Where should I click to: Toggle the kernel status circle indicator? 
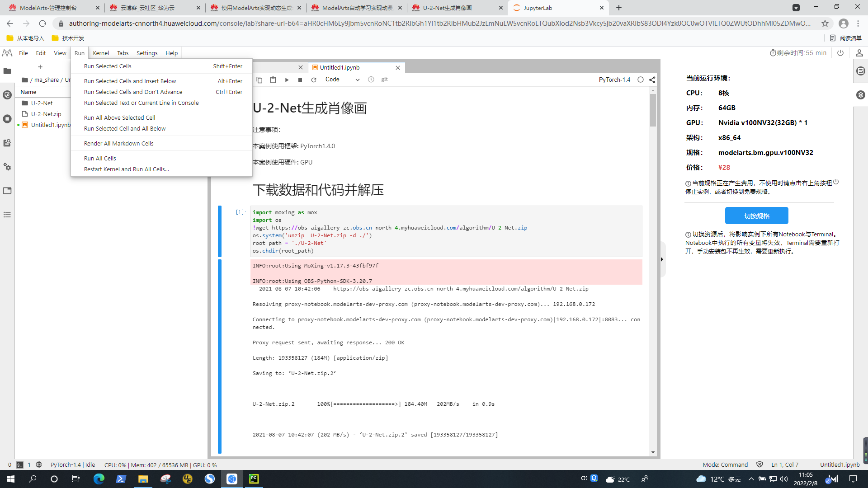pos(641,80)
